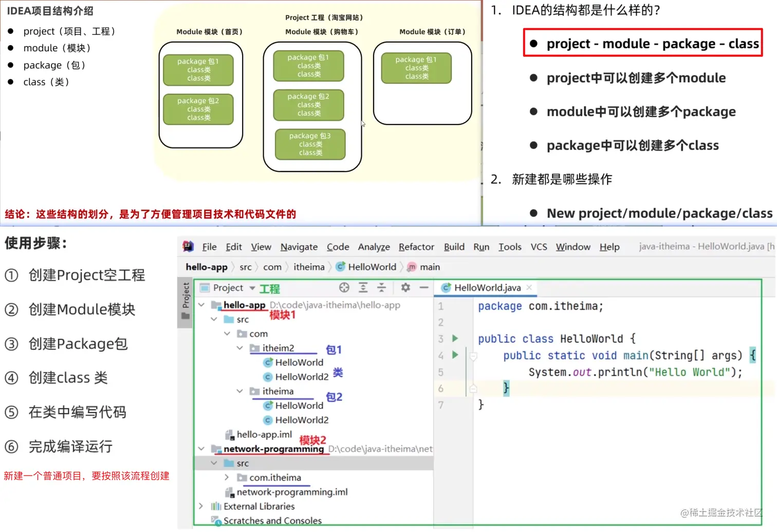
Task: Click run arrow beside HelloWorld class line
Action: click(455, 338)
